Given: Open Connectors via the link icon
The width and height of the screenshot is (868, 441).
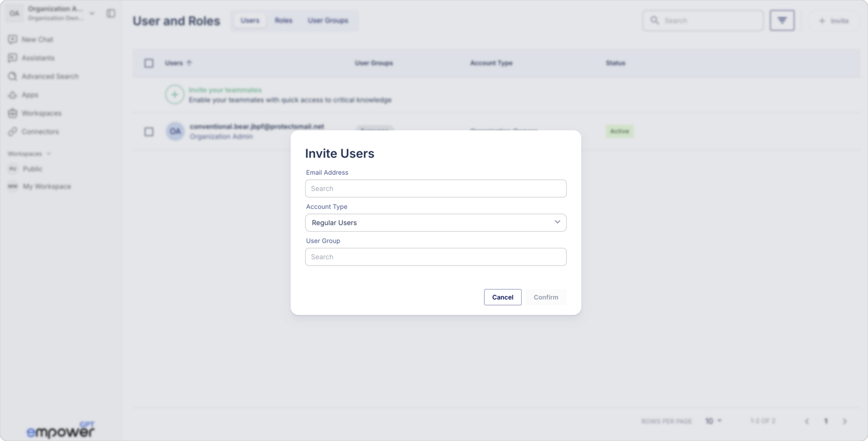Looking at the screenshot, I should coord(13,131).
